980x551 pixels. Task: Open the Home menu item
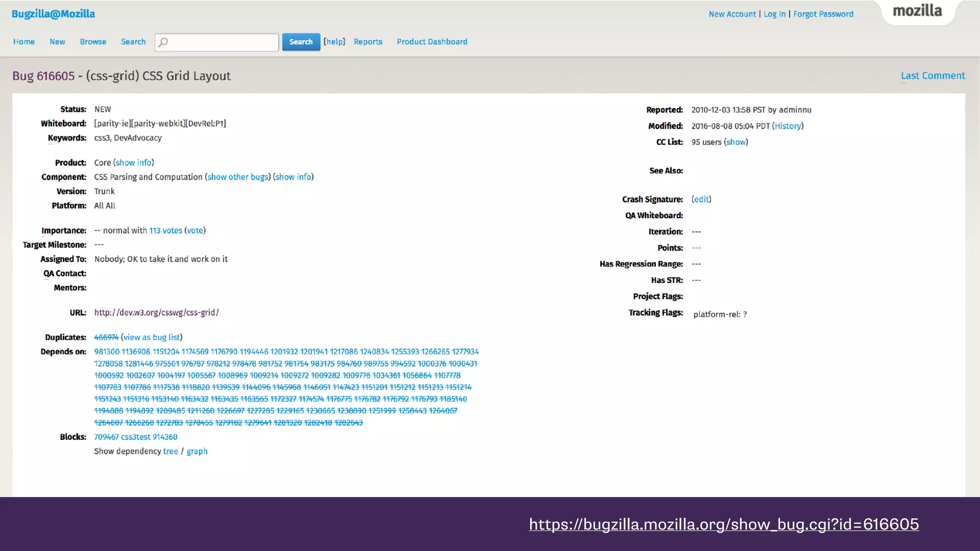24,42
